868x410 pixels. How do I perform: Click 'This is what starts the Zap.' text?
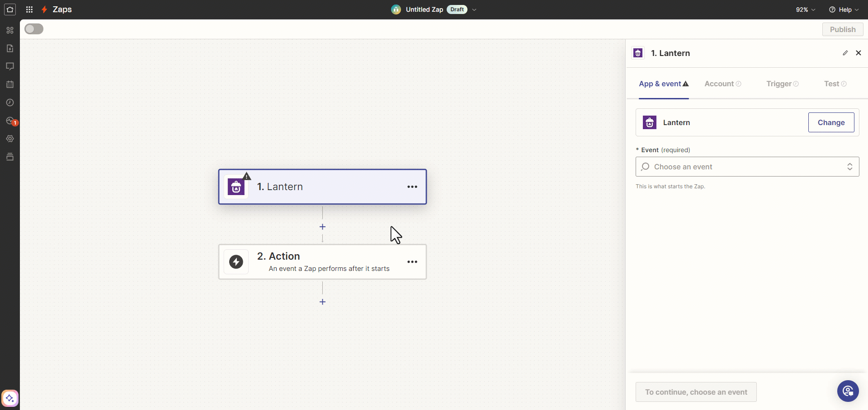670,186
